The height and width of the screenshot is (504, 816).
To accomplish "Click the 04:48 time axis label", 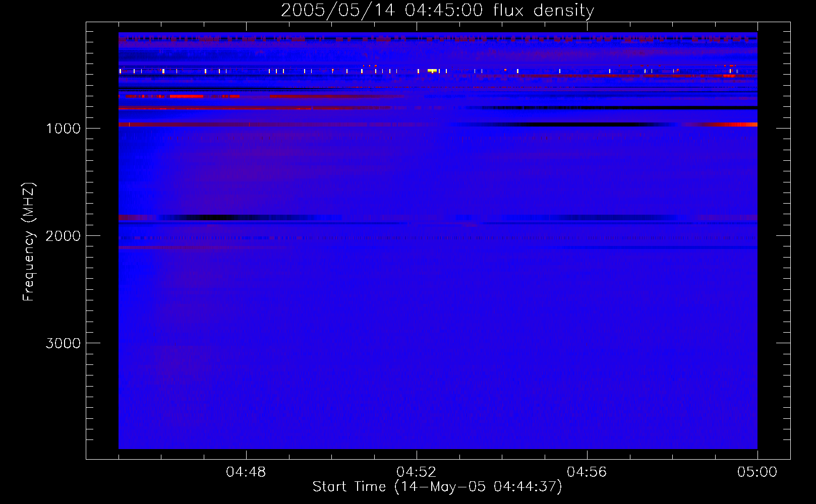I will click(x=246, y=472).
